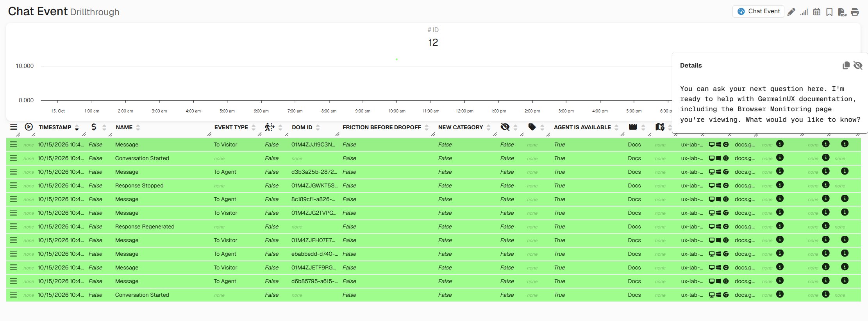This screenshot has height=321, width=868.
Task: Open the Chat Event selector button
Action: [758, 11]
